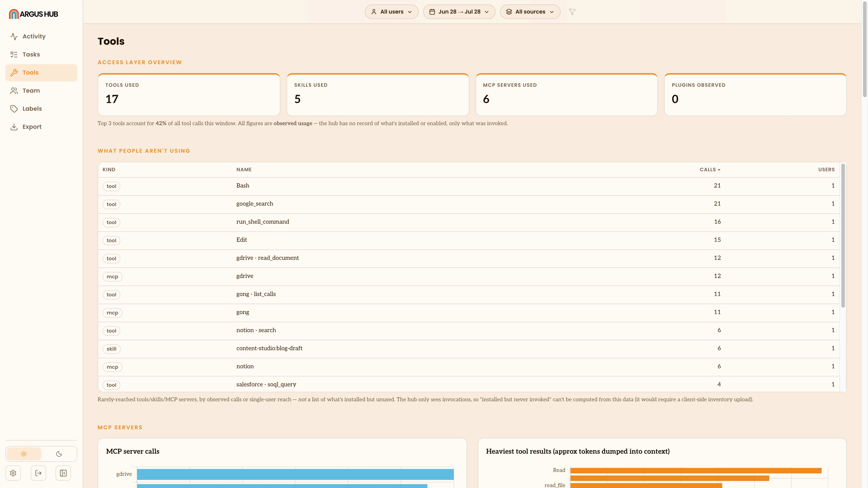Click the sign out icon button
Screen dimensions: 868x488
point(38,473)
